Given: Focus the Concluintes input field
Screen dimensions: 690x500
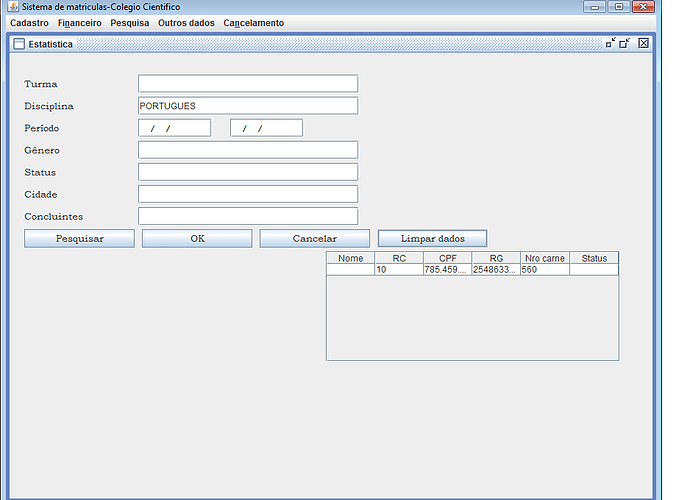Looking at the screenshot, I should [248, 216].
